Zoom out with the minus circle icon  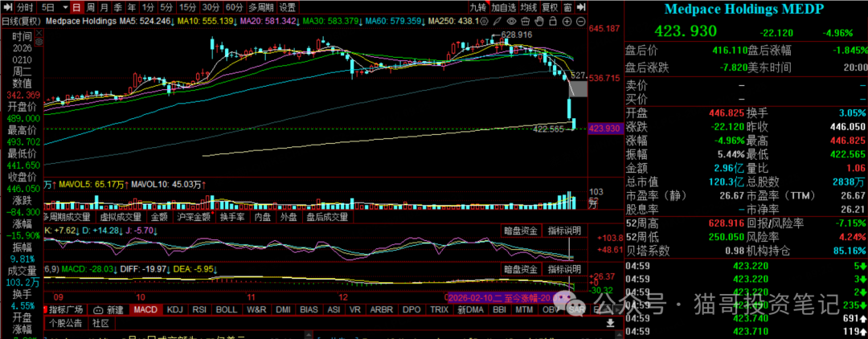click(580, 21)
